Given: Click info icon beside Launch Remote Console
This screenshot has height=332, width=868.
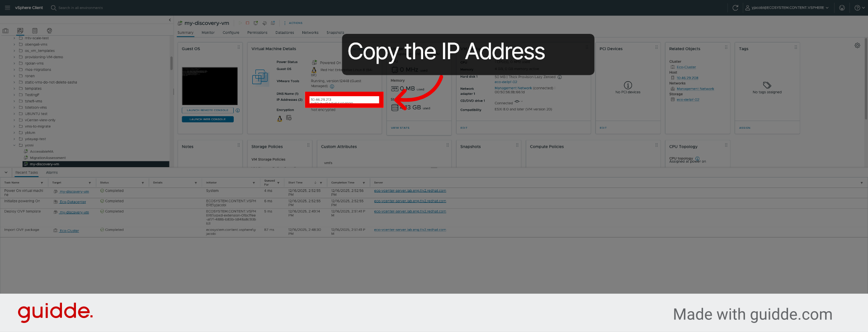Looking at the screenshot, I should pyautogui.click(x=238, y=110).
